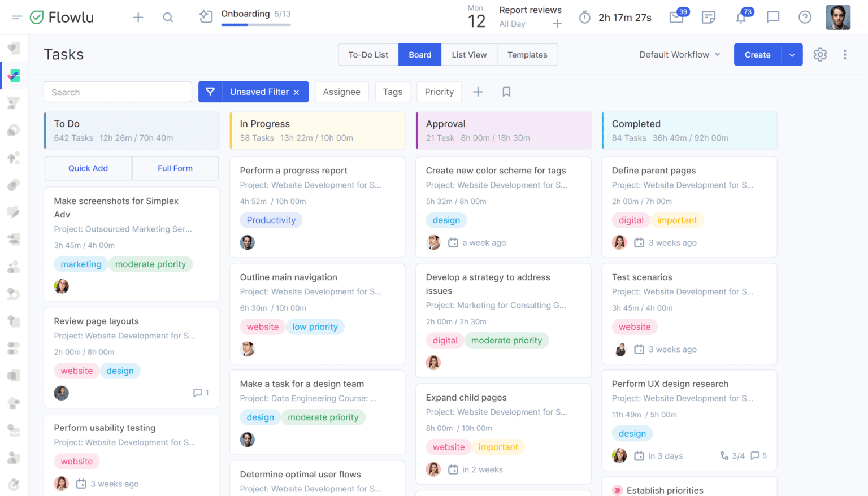Open the chat bubble icon in top bar
868x496 pixels.
(772, 17)
